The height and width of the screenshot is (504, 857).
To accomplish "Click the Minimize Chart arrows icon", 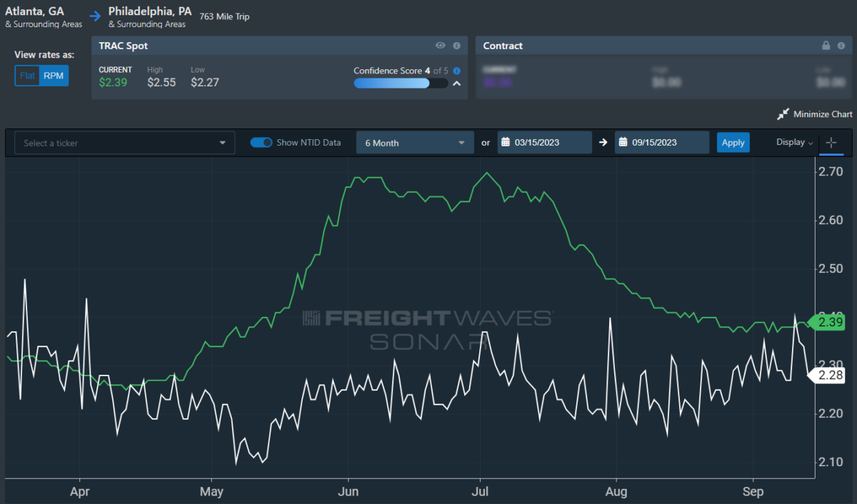I will tap(783, 114).
